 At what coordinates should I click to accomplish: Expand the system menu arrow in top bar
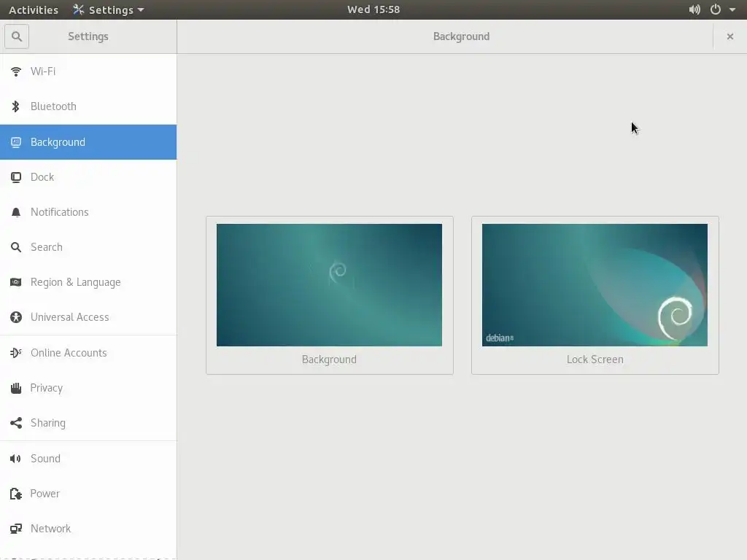coord(732,9)
